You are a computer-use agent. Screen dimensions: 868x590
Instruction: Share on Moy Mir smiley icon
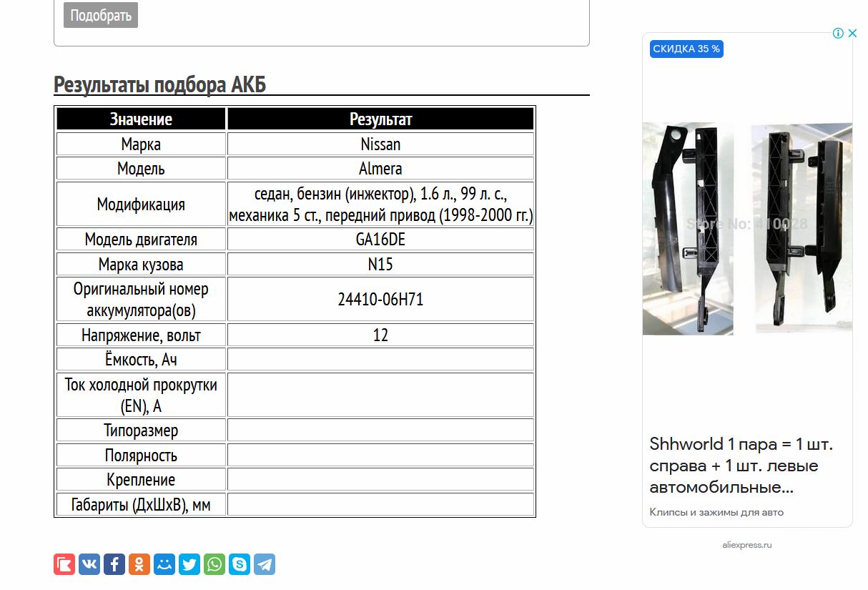pos(164,564)
